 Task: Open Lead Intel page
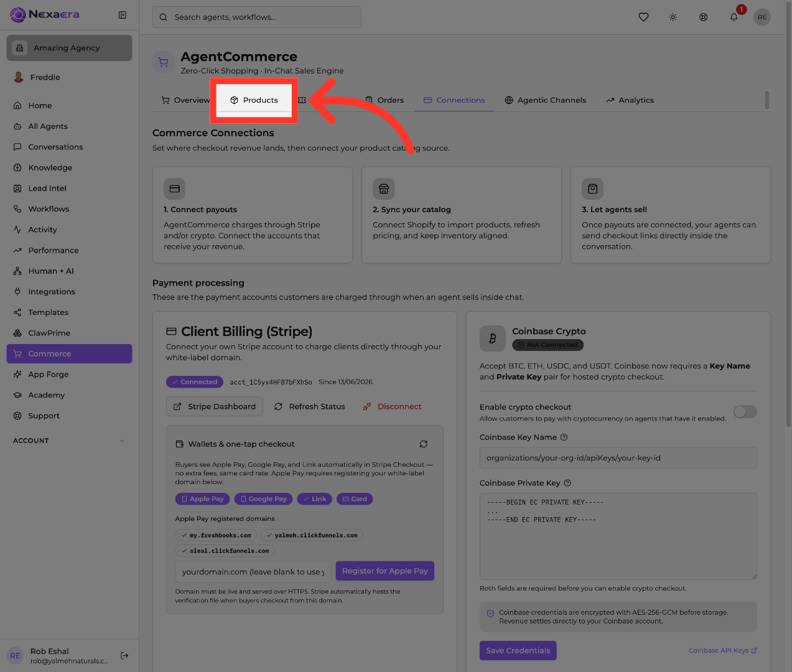click(x=69, y=189)
